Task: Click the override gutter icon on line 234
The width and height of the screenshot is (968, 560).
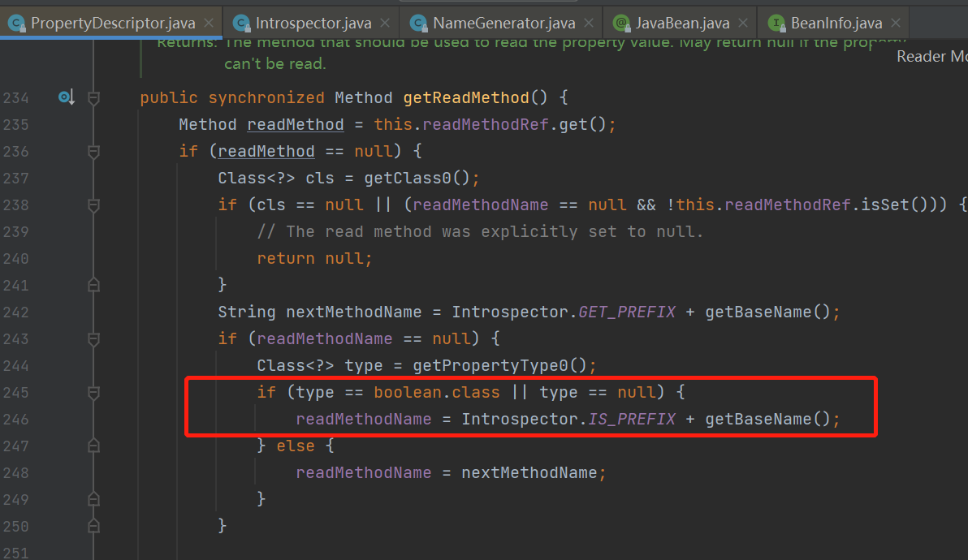Action: coord(67,97)
